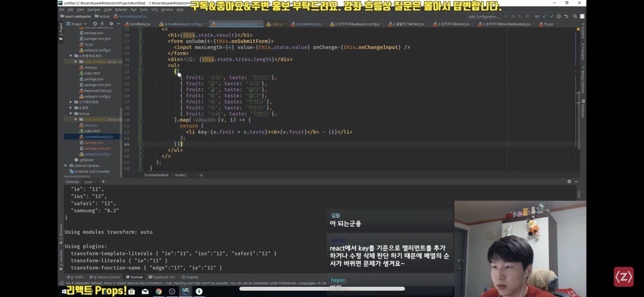Open the VCS menu

(154, 10)
